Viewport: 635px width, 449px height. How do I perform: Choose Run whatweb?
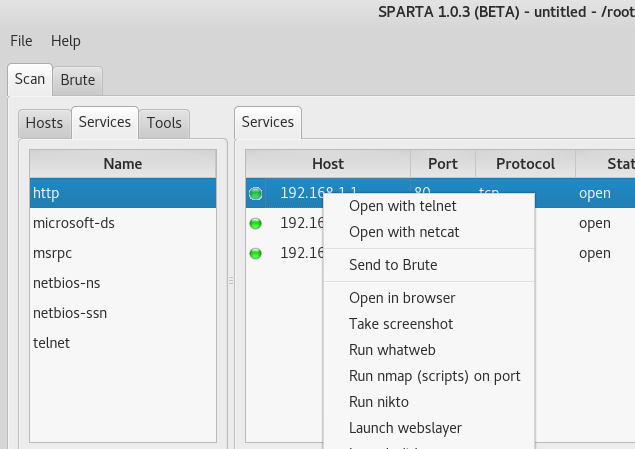pyautogui.click(x=429, y=350)
